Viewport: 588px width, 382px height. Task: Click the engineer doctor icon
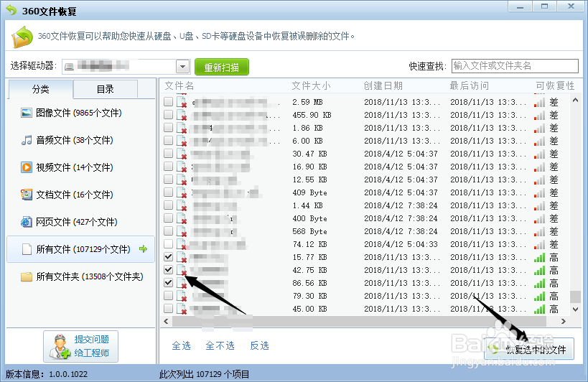60,346
